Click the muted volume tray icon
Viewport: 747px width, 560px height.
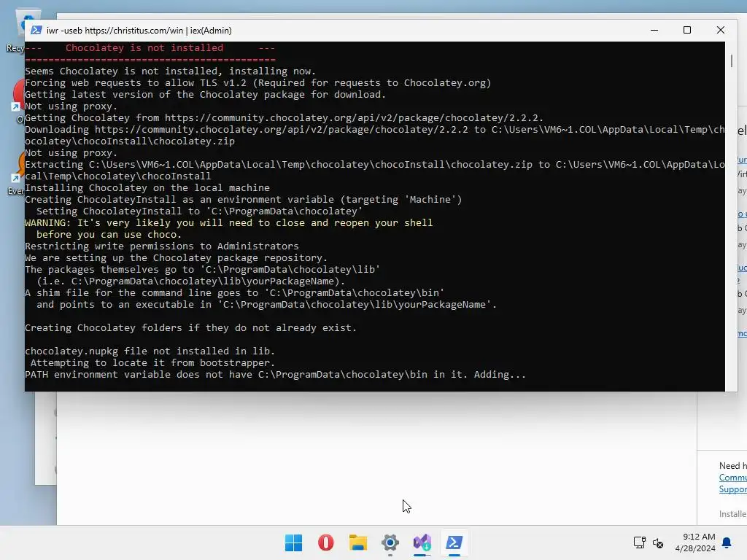tap(658, 542)
